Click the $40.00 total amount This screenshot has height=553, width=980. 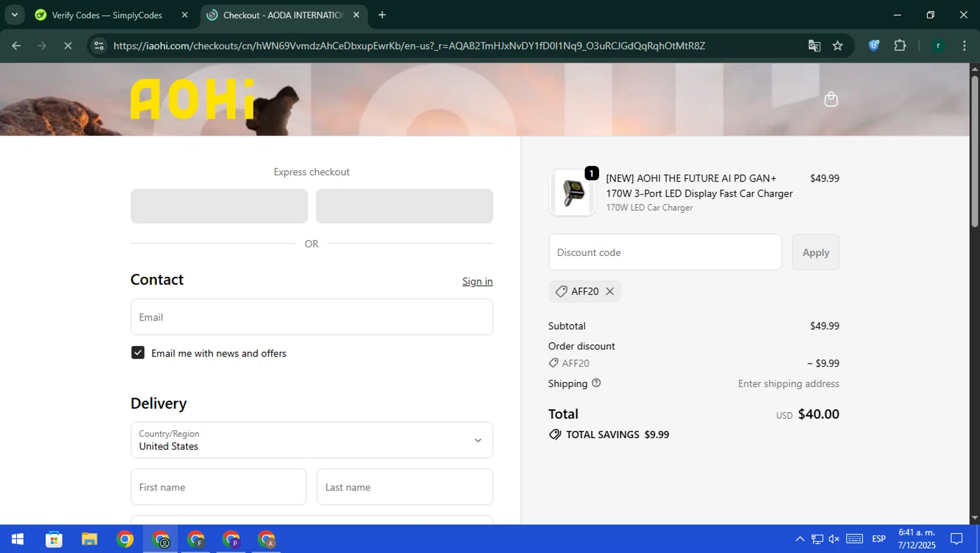click(x=819, y=414)
